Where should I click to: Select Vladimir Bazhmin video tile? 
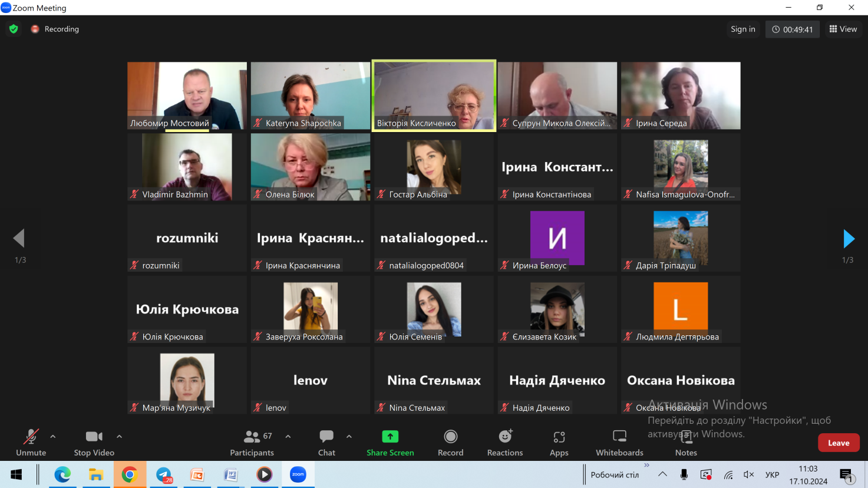coord(187,167)
